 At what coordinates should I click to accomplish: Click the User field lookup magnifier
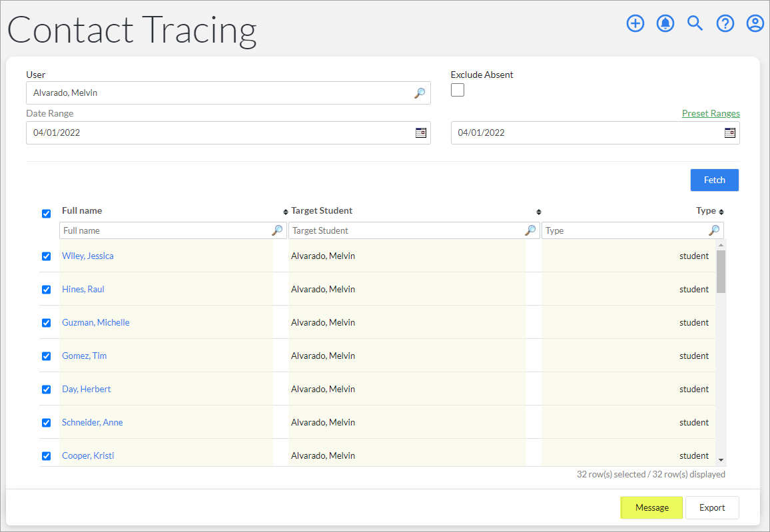tap(420, 93)
